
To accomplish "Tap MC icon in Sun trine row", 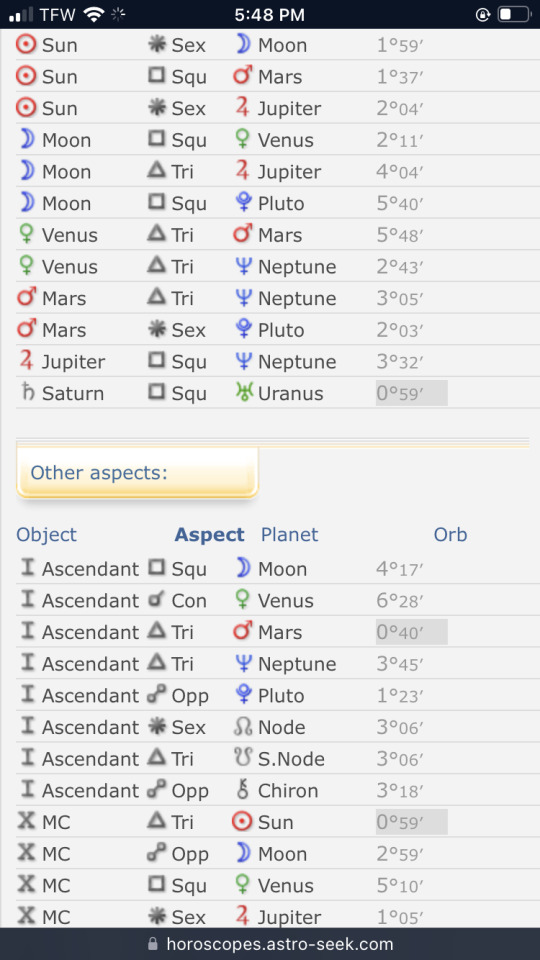I will 27,822.
